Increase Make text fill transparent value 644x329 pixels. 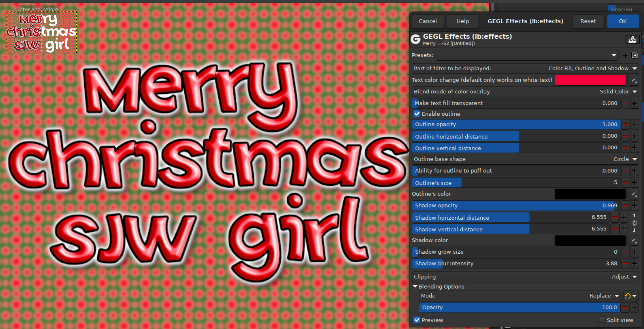click(x=634, y=103)
